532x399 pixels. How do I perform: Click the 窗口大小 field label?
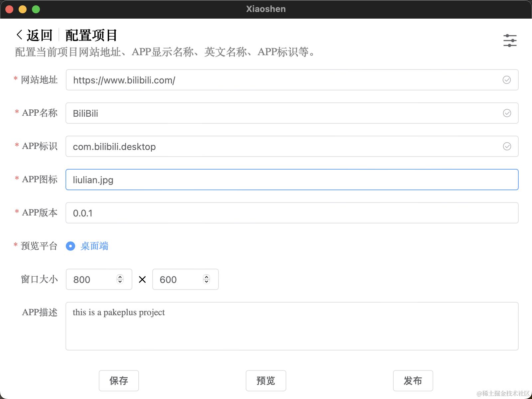pyautogui.click(x=39, y=279)
